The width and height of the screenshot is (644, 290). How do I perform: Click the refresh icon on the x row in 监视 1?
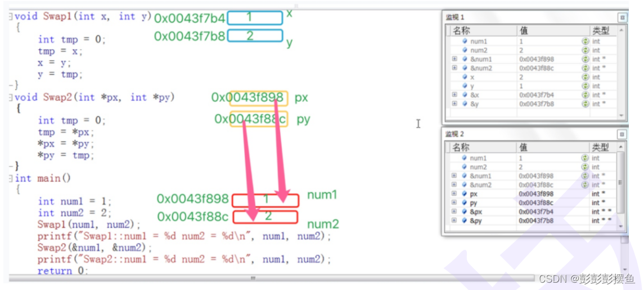pos(586,77)
